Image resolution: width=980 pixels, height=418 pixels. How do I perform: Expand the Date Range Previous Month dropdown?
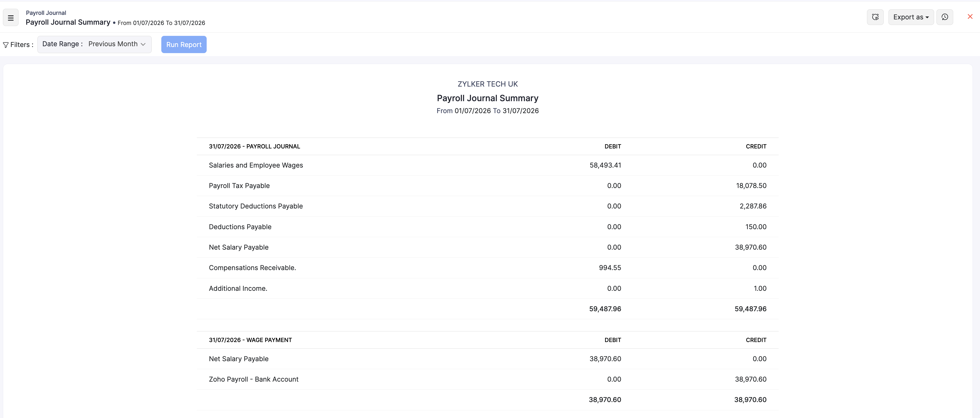(x=94, y=44)
